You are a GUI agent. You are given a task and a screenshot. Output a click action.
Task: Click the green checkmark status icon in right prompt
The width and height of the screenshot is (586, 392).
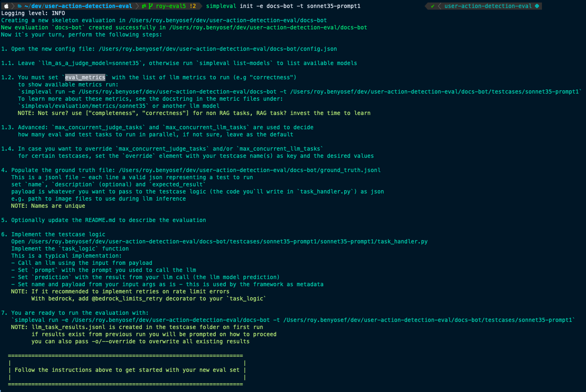click(x=432, y=6)
